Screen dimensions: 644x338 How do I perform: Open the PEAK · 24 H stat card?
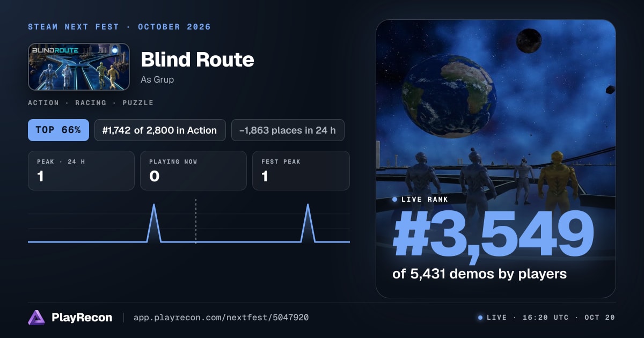tap(81, 171)
